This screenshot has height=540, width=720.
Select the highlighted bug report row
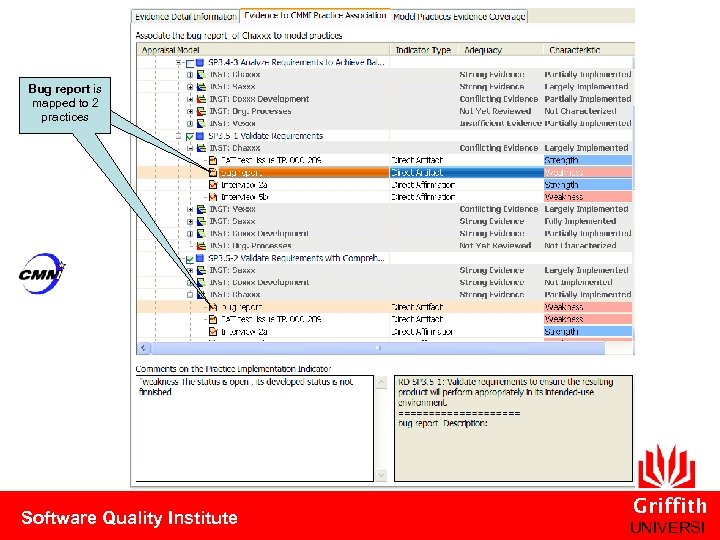(x=385, y=173)
